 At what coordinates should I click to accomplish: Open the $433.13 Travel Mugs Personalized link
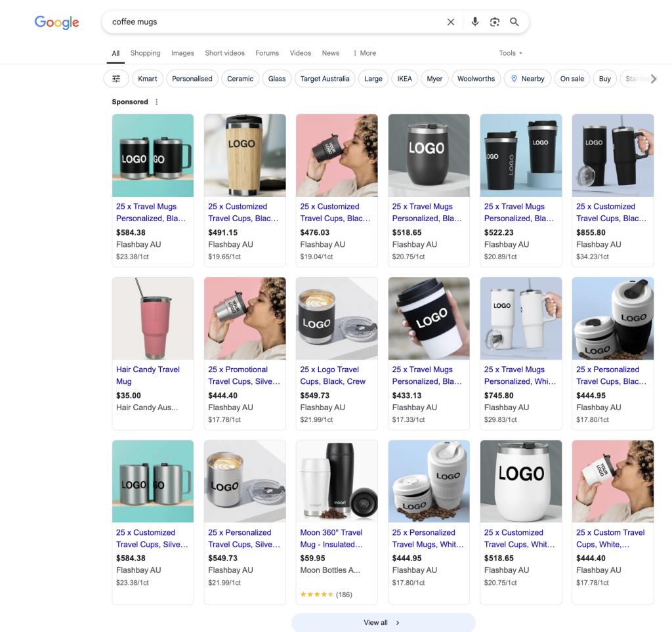tap(427, 375)
